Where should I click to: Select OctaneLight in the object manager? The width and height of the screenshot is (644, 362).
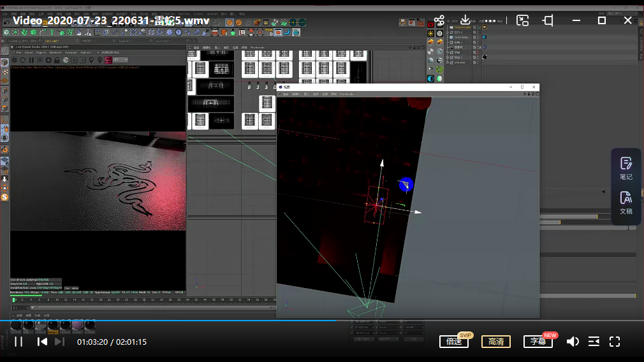pyautogui.click(x=462, y=27)
